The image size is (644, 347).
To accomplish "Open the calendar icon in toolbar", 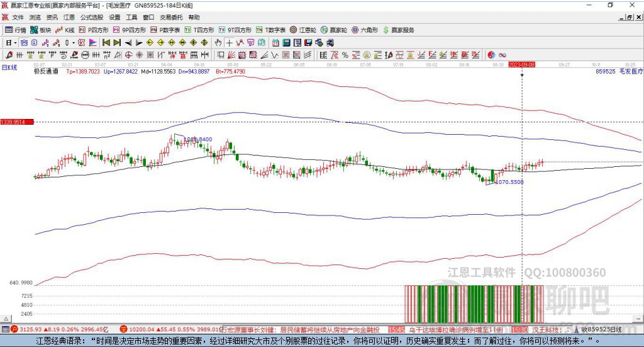I will pyautogui.click(x=275, y=43).
